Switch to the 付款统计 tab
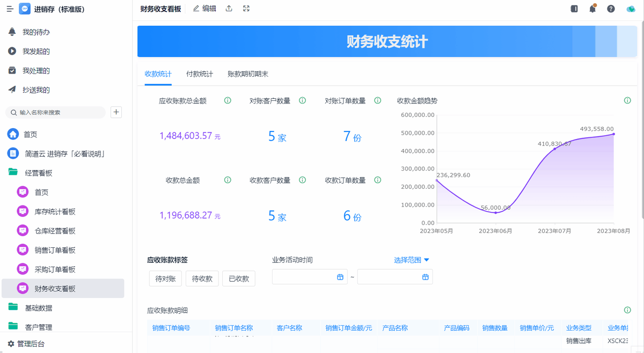Image resolution: width=644 pixels, height=353 pixels. 200,74
